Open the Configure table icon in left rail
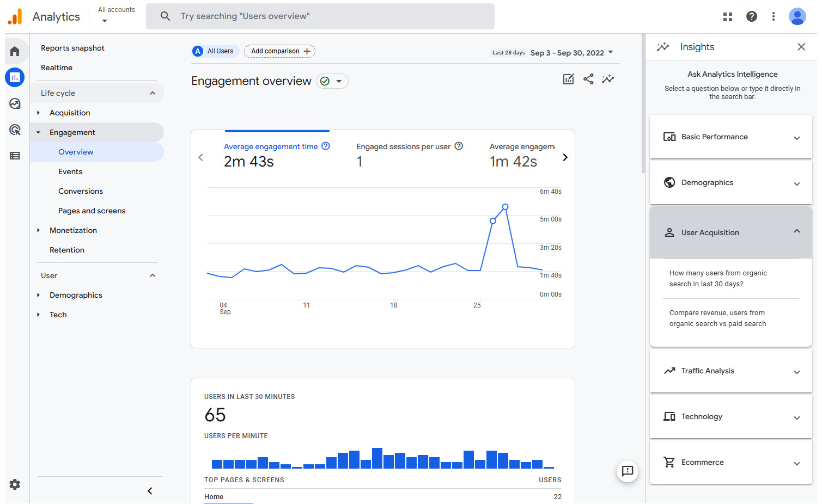Image resolution: width=822 pixels, height=504 pixels. pos(15,156)
